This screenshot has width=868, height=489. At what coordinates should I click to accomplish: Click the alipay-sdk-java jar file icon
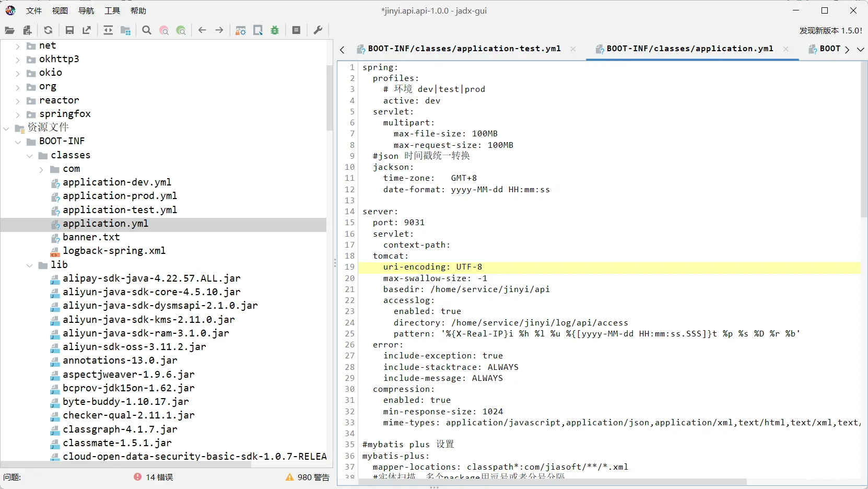(x=55, y=279)
